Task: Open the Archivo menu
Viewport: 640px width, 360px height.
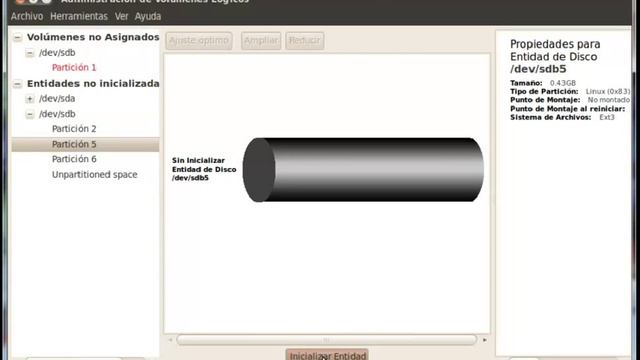Action: pyautogui.click(x=27, y=16)
